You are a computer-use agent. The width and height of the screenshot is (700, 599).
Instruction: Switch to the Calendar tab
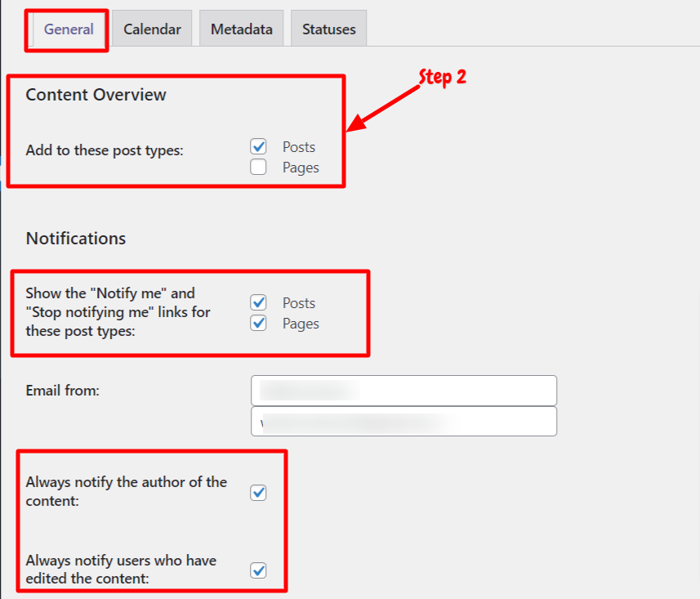tap(152, 29)
